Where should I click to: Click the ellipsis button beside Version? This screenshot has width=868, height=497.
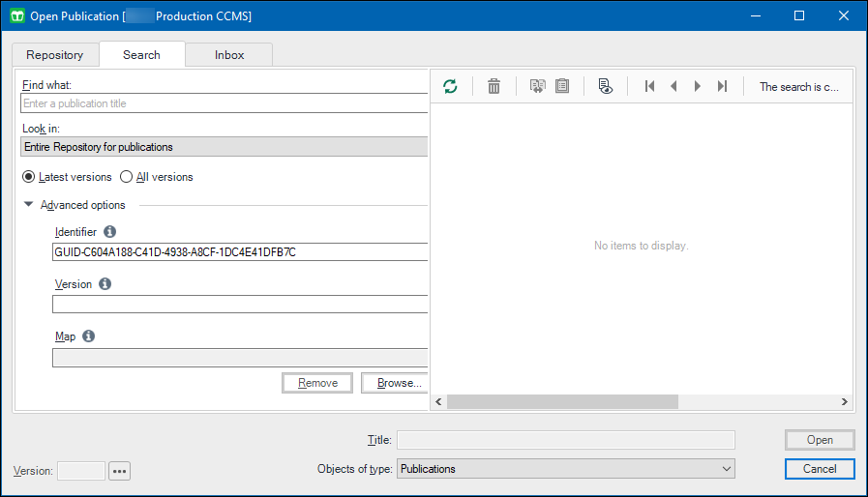(x=120, y=471)
